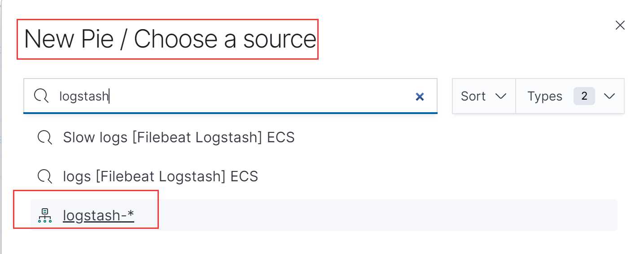
Task: Click the Sort chevron arrow
Action: (x=500, y=96)
